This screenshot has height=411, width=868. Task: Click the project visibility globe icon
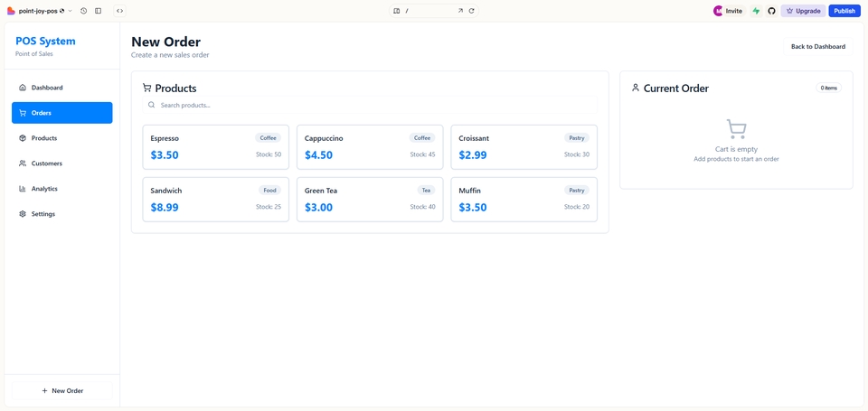(x=62, y=11)
